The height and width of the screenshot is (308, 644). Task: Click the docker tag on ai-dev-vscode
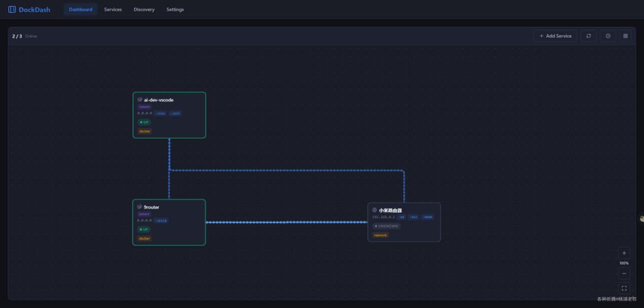tap(144, 131)
